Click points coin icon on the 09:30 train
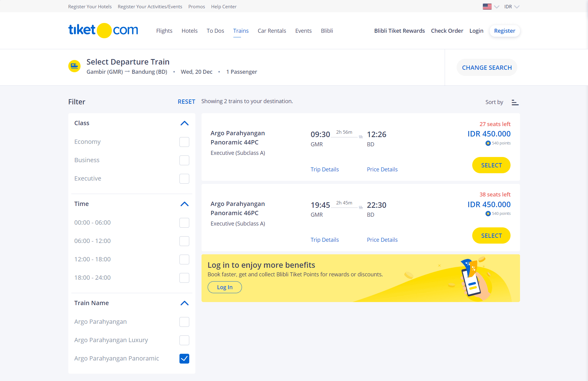 [x=488, y=143]
